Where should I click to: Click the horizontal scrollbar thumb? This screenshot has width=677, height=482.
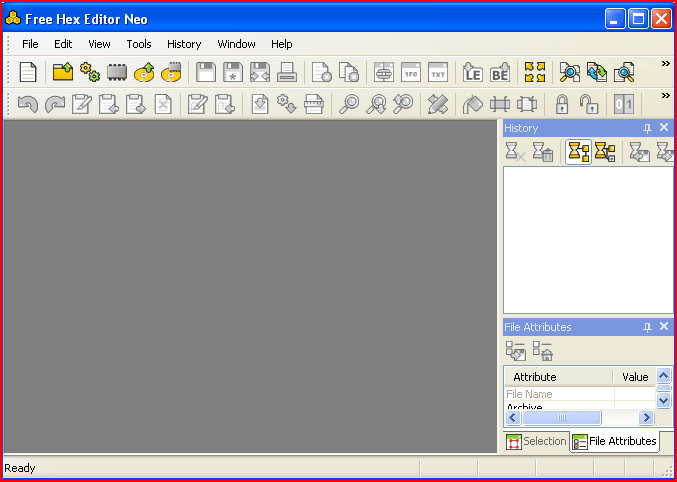[x=561, y=418]
